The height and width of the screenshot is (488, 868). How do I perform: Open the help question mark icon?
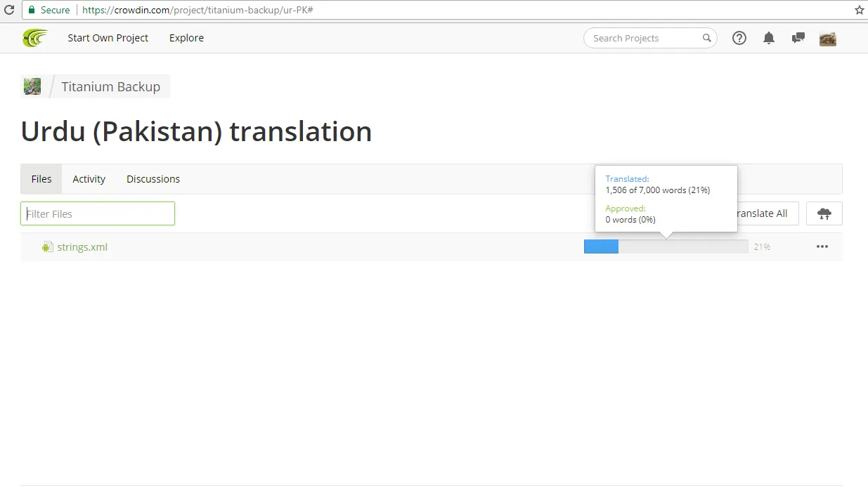pos(739,38)
